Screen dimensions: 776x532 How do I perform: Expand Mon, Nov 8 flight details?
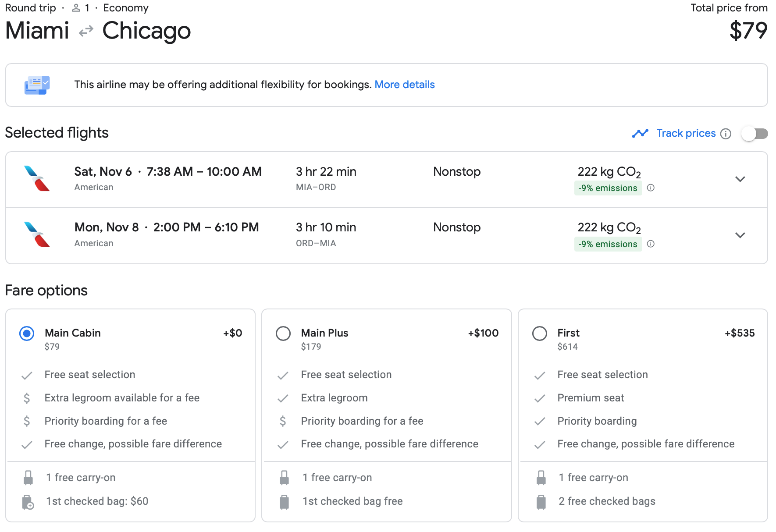click(740, 235)
